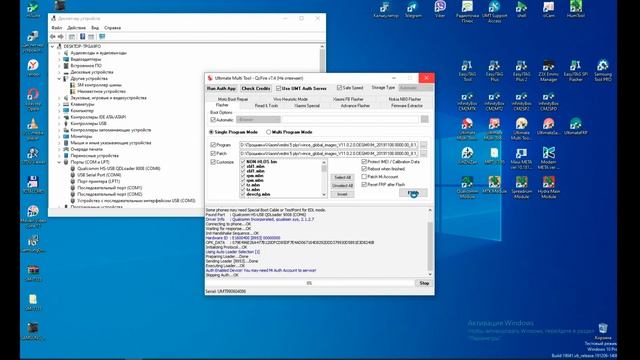Open the Storage Type dropdown
The width and height of the screenshot is (640, 360).
click(x=415, y=88)
